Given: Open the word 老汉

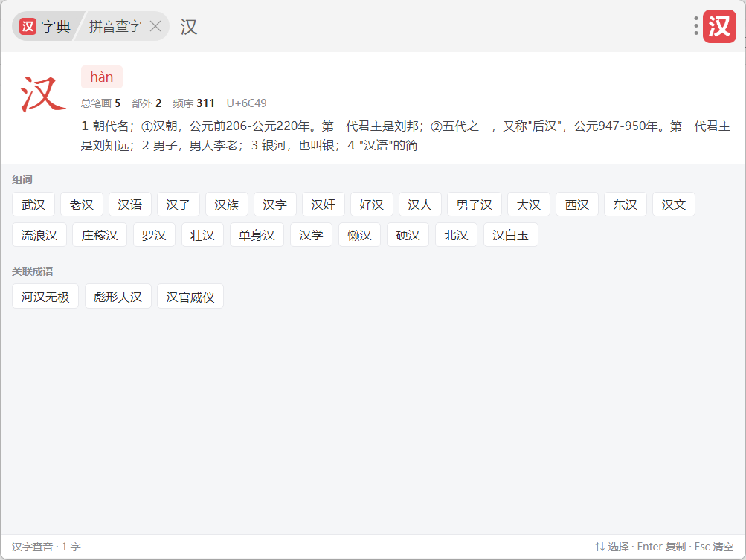Looking at the screenshot, I should (x=82, y=205).
